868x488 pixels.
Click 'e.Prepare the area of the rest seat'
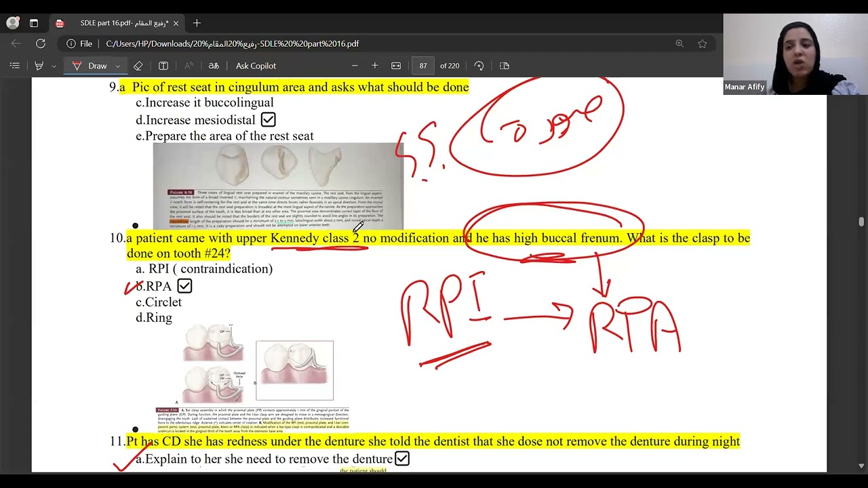(x=224, y=136)
